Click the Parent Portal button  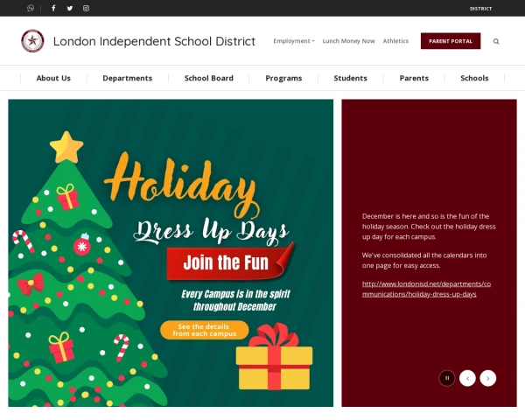tap(451, 41)
